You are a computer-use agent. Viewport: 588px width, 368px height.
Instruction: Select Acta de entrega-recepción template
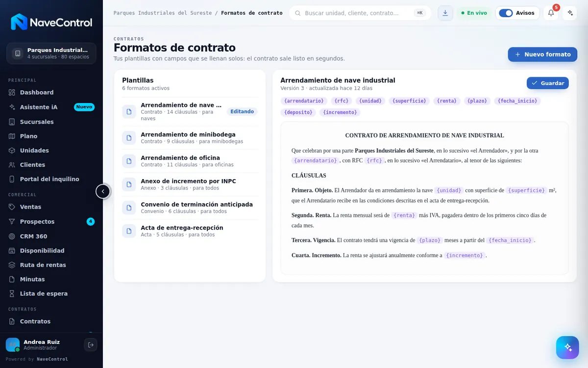190,231
